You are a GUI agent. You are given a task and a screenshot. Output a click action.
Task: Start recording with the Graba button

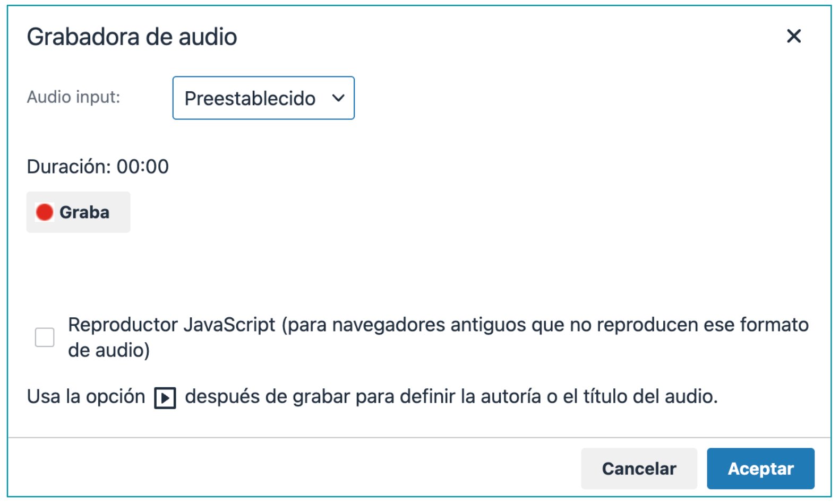tap(79, 212)
